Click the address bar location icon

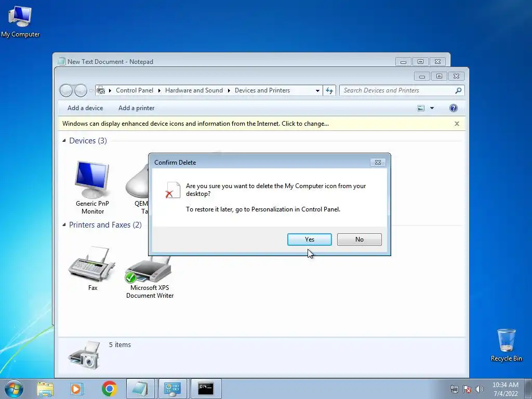(x=101, y=90)
